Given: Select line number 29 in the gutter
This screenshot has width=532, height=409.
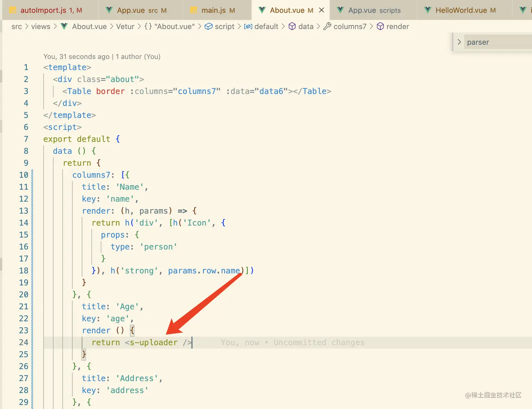Looking at the screenshot, I should point(24,402).
